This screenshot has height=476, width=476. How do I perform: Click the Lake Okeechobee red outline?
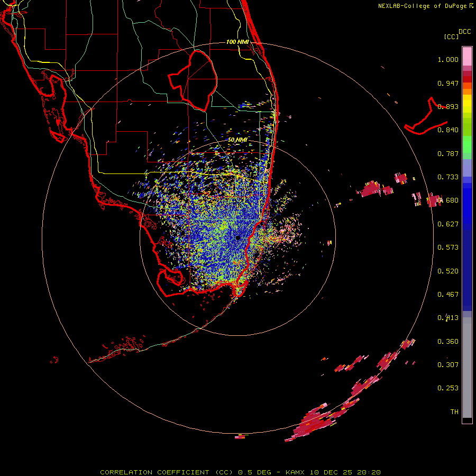tap(193, 81)
